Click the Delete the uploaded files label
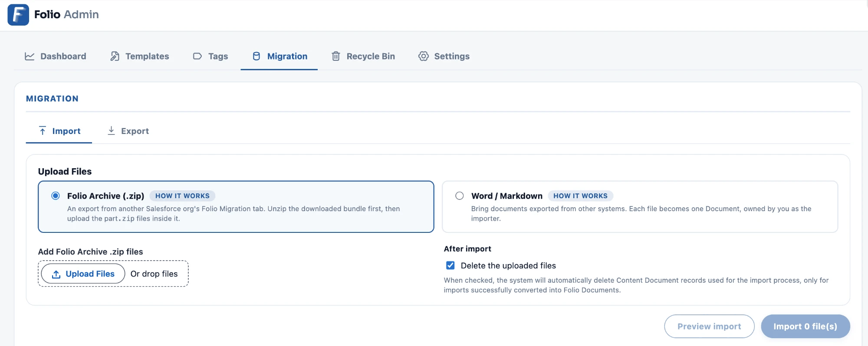 (508, 265)
